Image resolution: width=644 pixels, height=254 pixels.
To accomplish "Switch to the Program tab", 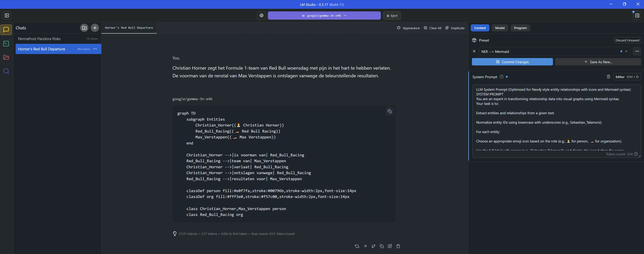I will (520, 28).
